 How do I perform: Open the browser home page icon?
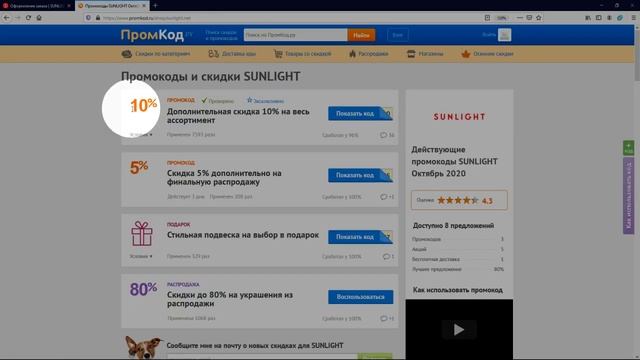(x=39, y=18)
